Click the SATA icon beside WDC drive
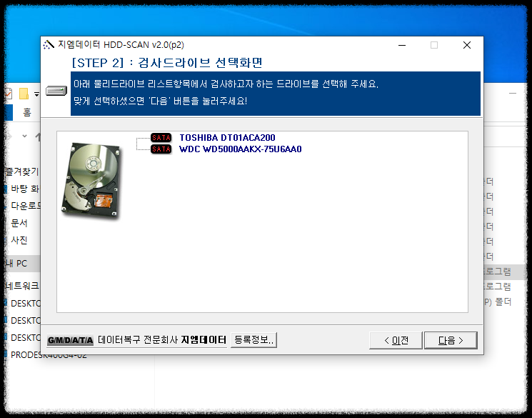The image size is (532, 418). pyautogui.click(x=161, y=149)
